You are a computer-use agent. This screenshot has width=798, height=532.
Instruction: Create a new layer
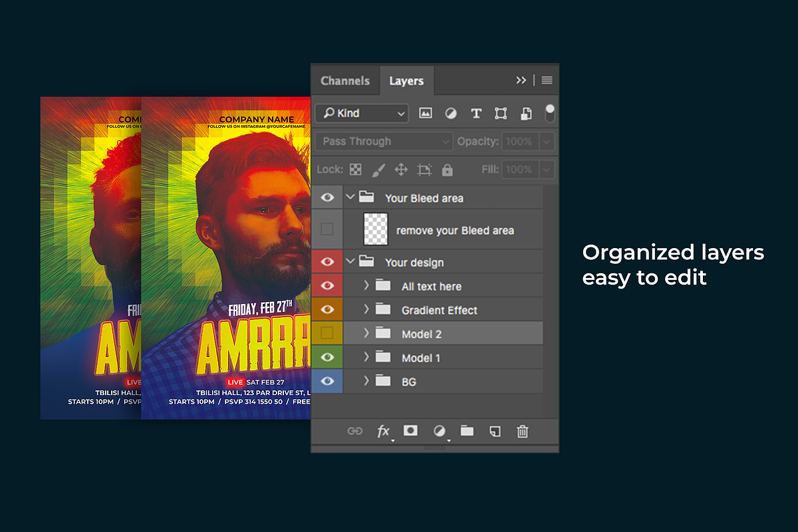click(x=495, y=431)
